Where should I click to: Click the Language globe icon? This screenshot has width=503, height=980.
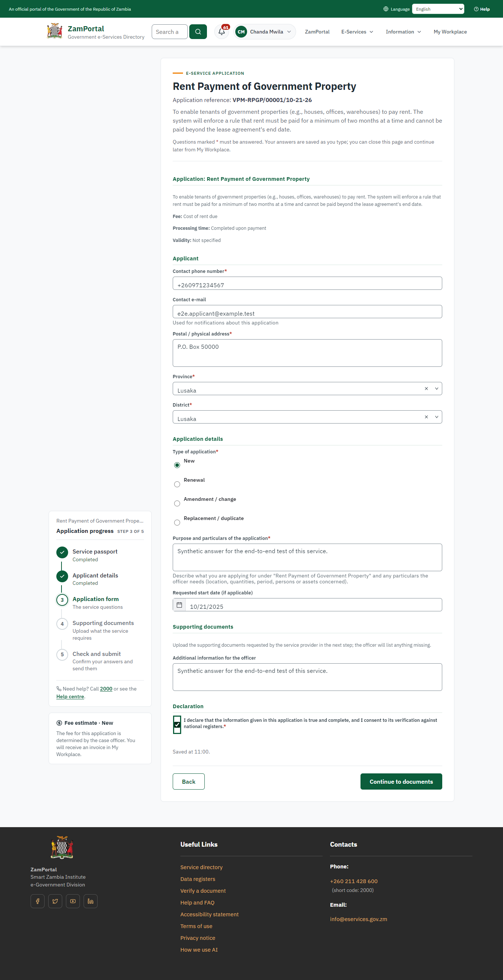(386, 9)
